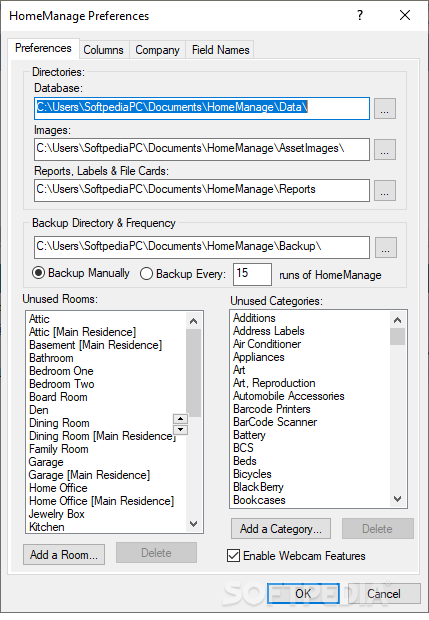Select 'Barcode Printers' category
The height and width of the screenshot is (620, 429).
272,409
